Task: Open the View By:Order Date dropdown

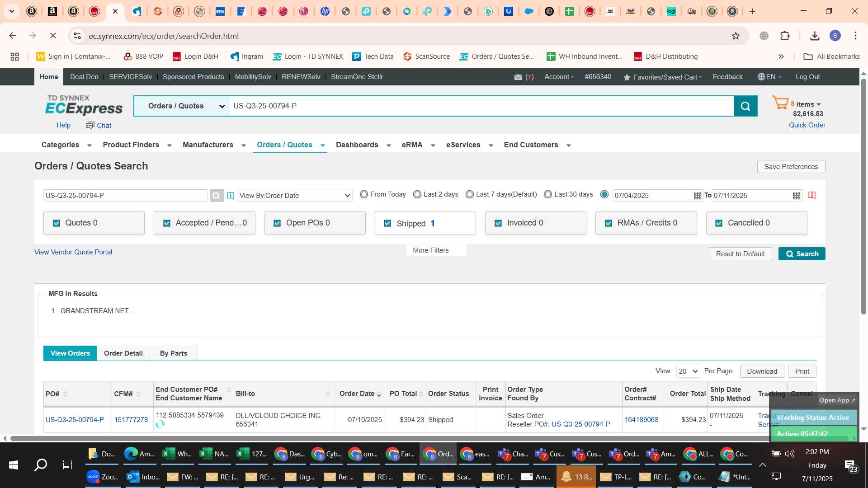Action: [295, 196]
